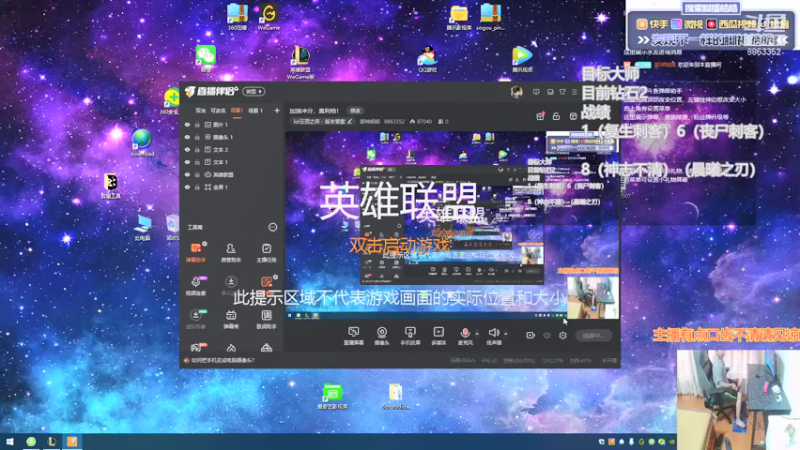The image size is (800, 450).
Task: Click the record video icon beside settings
Action: [531, 335]
